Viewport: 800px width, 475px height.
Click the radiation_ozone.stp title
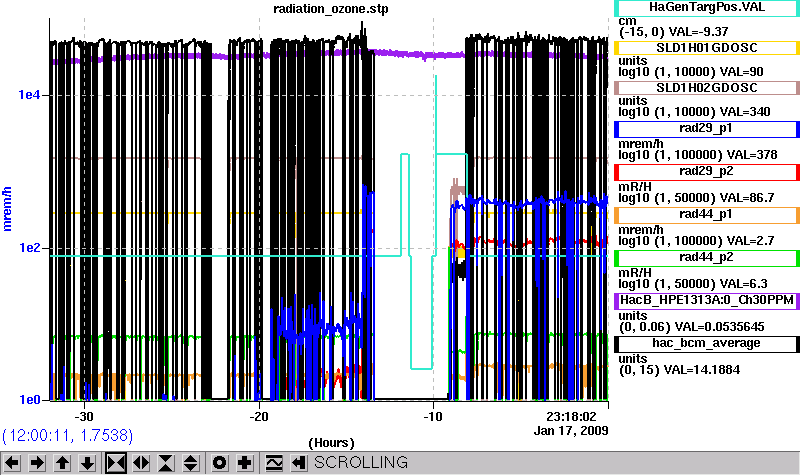pyautogui.click(x=331, y=9)
